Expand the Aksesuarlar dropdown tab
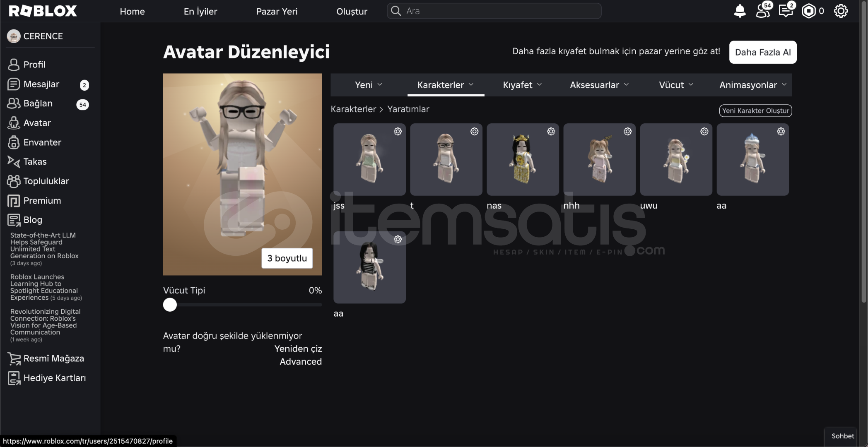This screenshot has width=868, height=447. pos(599,85)
